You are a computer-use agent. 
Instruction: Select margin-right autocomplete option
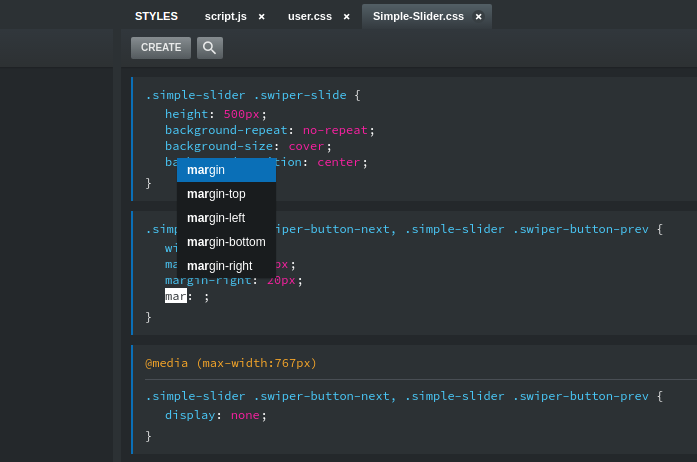[x=226, y=266]
